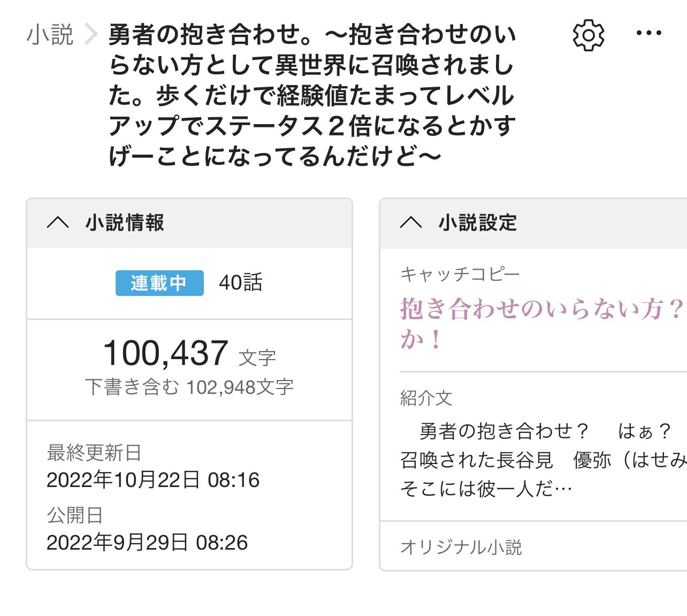Screen dimensions: 687x616
Task: Collapse the 小説情報 panel using its chevron
Action: (x=58, y=223)
